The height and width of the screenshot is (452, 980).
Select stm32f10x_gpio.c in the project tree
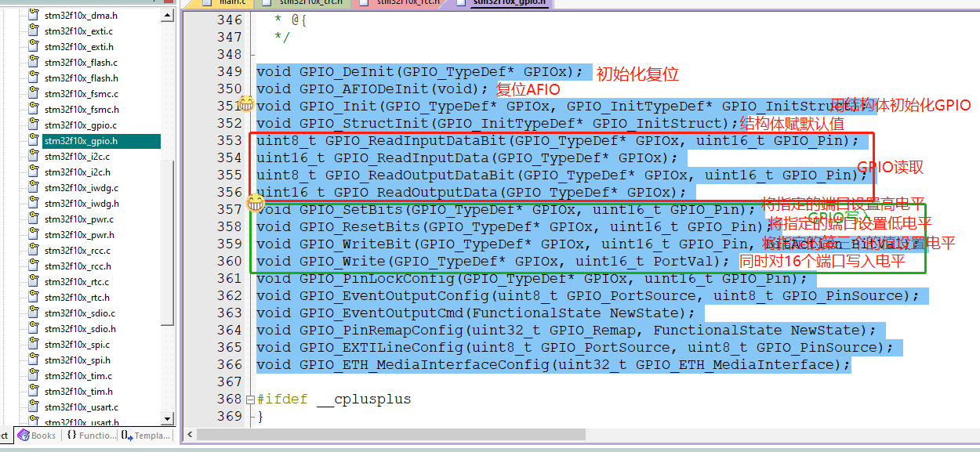point(81,125)
